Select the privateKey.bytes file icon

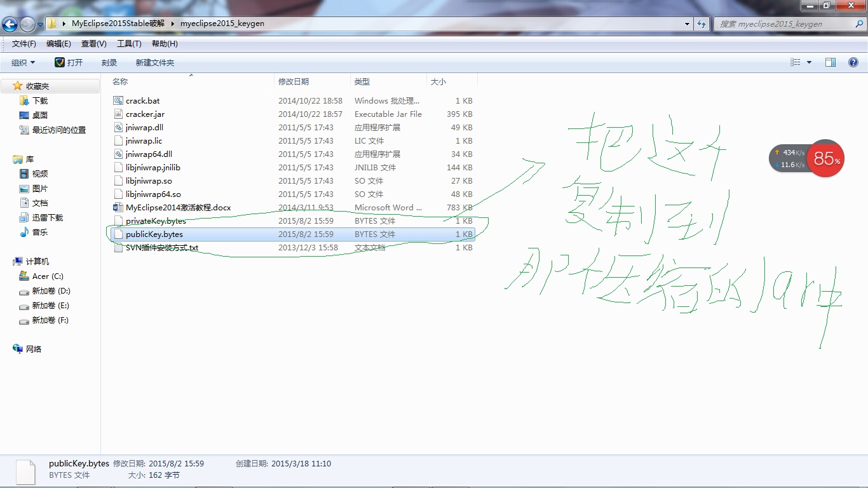[118, 220]
